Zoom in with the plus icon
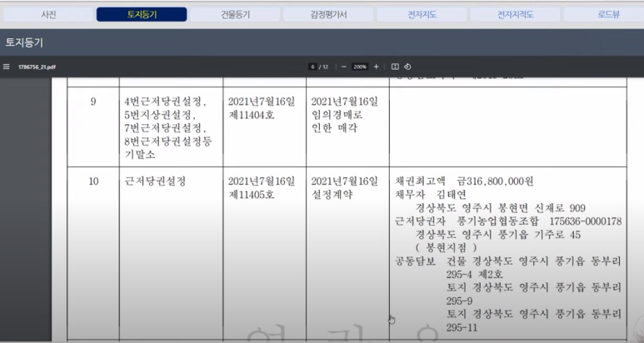Image resolution: width=644 pixels, height=343 pixels. tap(376, 67)
